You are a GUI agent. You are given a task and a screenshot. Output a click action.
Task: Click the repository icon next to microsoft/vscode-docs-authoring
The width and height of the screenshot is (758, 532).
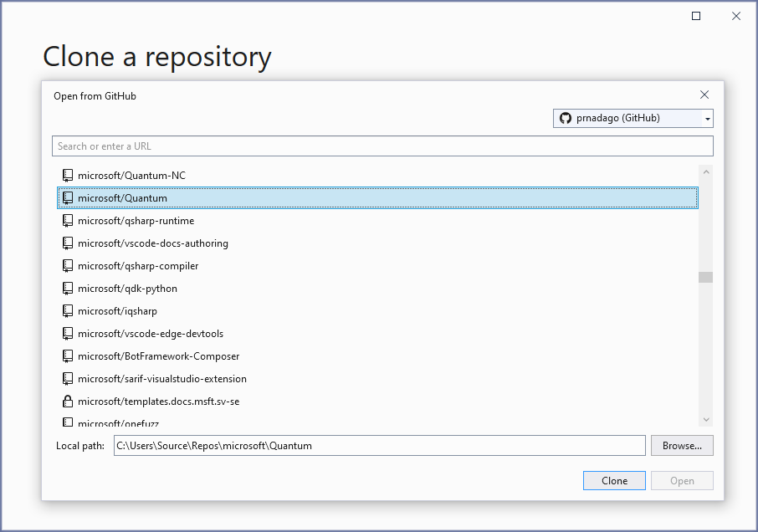tap(68, 243)
